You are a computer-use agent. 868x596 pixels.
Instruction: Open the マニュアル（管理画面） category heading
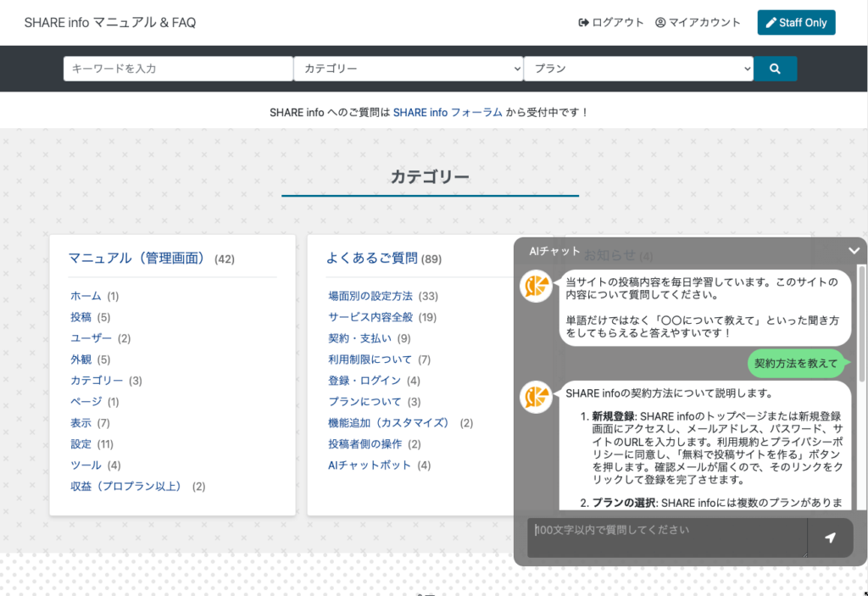(x=137, y=258)
